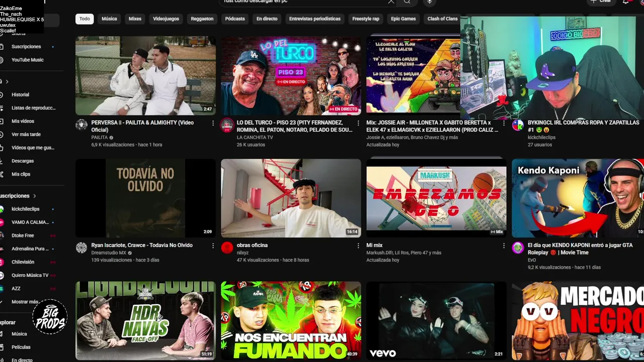Open the notifications bell
This screenshot has width=644, height=362.
(x=626, y=2)
